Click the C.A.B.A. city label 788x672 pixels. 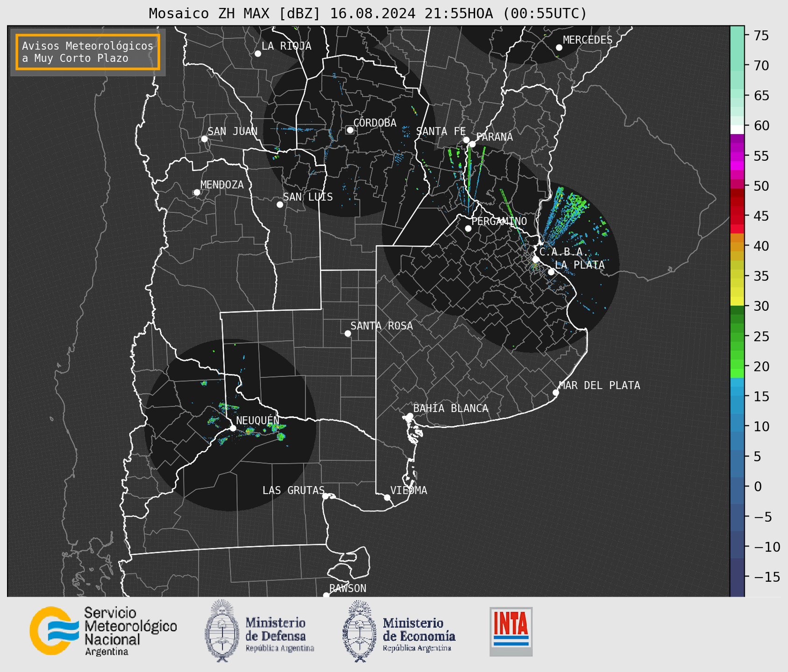pos(564,252)
